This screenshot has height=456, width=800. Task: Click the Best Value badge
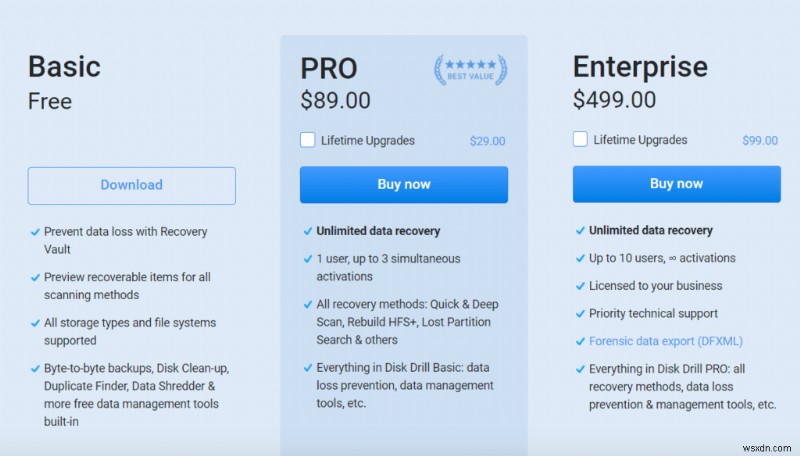click(x=470, y=70)
